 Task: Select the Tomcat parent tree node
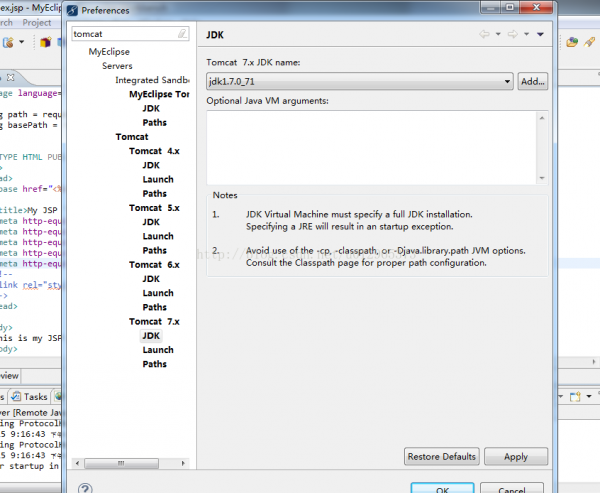coord(132,137)
